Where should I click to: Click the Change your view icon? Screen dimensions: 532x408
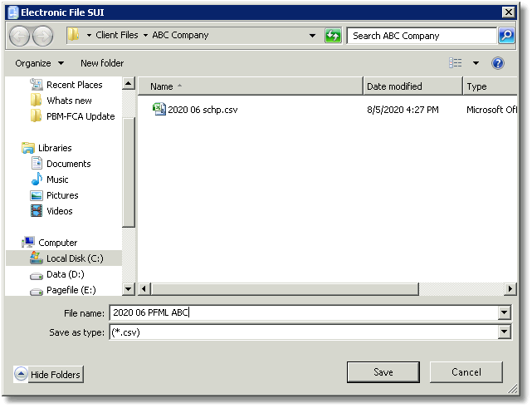pos(455,63)
